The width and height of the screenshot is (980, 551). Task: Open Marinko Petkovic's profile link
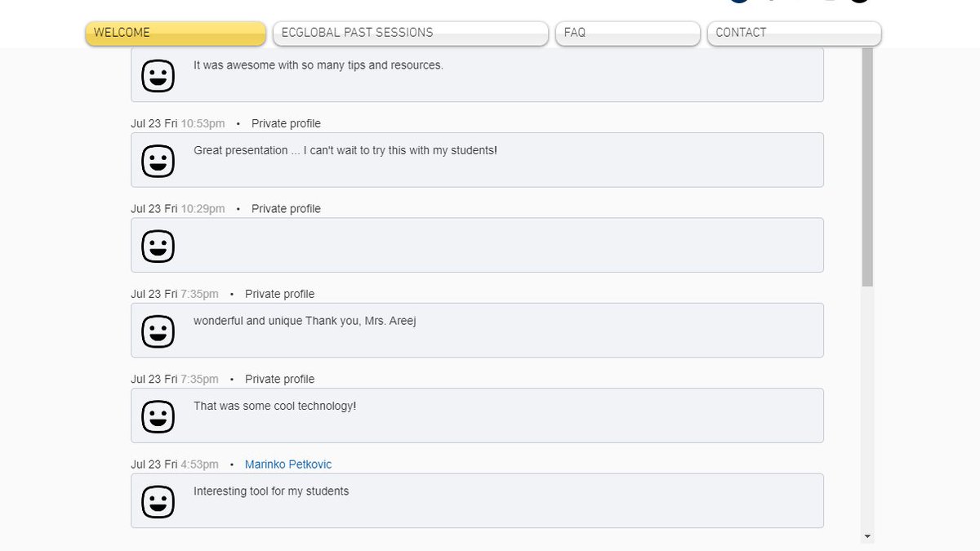coord(288,464)
